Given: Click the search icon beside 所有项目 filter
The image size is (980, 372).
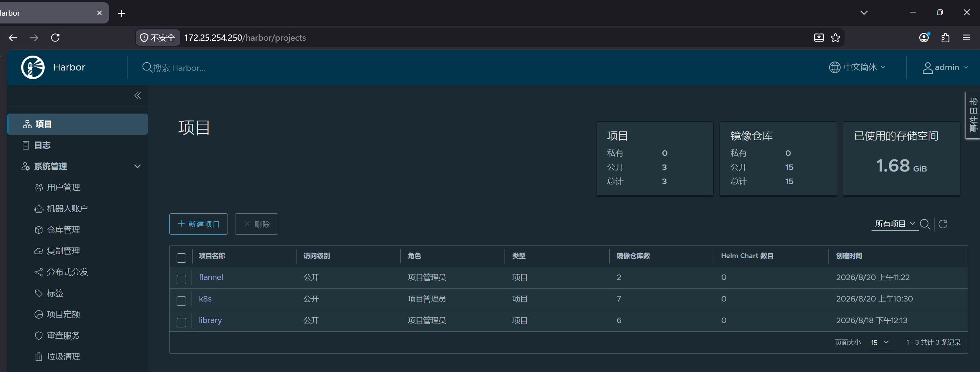Looking at the screenshot, I should pos(925,224).
